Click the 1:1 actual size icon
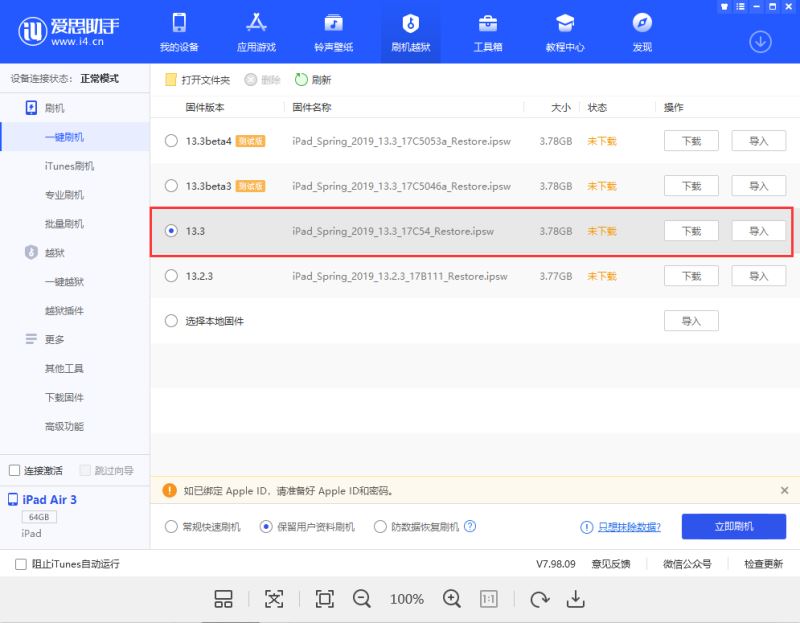Image resolution: width=800 pixels, height=623 pixels. pyautogui.click(x=488, y=599)
